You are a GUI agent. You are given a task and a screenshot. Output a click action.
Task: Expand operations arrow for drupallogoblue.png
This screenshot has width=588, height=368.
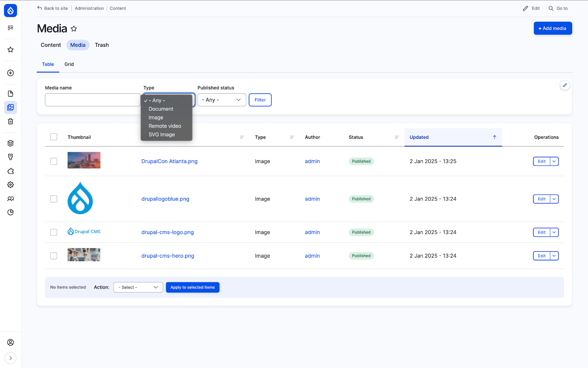(x=554, y=199)
